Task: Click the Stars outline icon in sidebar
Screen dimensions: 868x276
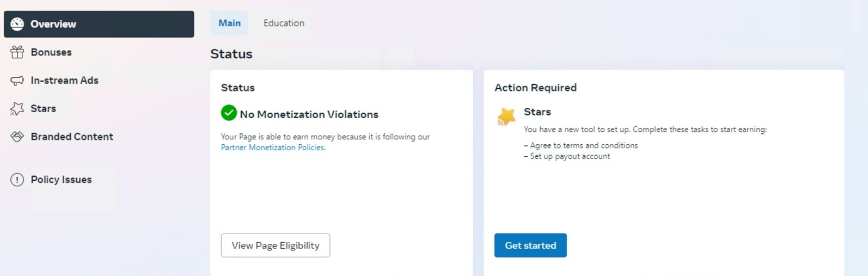Action: [x=17, y=109]
